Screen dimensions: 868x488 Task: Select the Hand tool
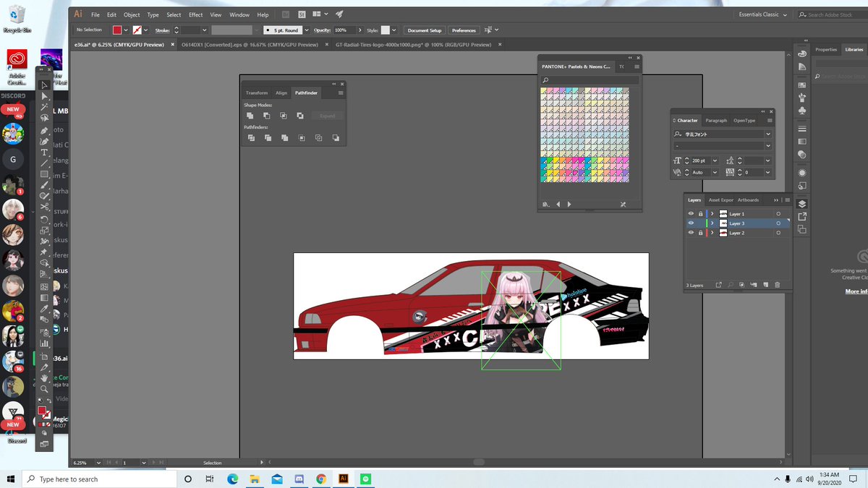tap(45, 377)
